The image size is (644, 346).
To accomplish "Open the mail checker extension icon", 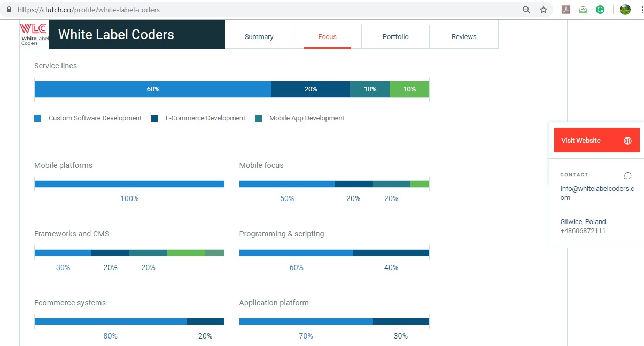I will pos(583,10).
